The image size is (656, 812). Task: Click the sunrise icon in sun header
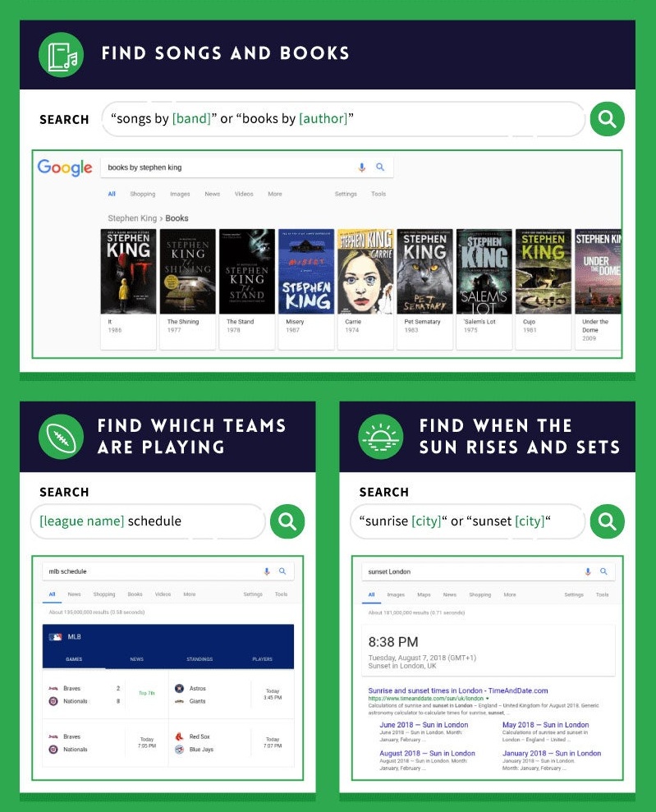click(x=381, y=437)
